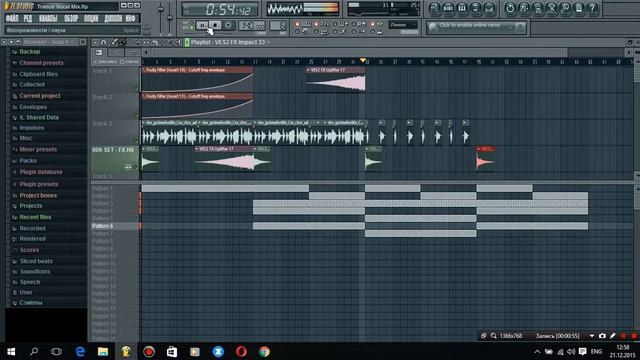The height and width of the screenshot is (360, 640).
Task: Expand the Clipboard files folder
Action: pos(38,74)
